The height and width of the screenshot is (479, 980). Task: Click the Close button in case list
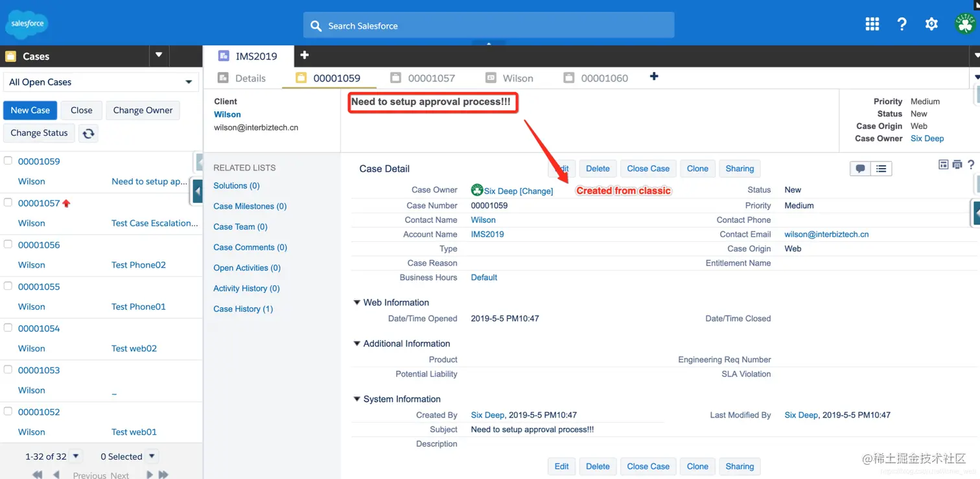(x=82, y=110)
